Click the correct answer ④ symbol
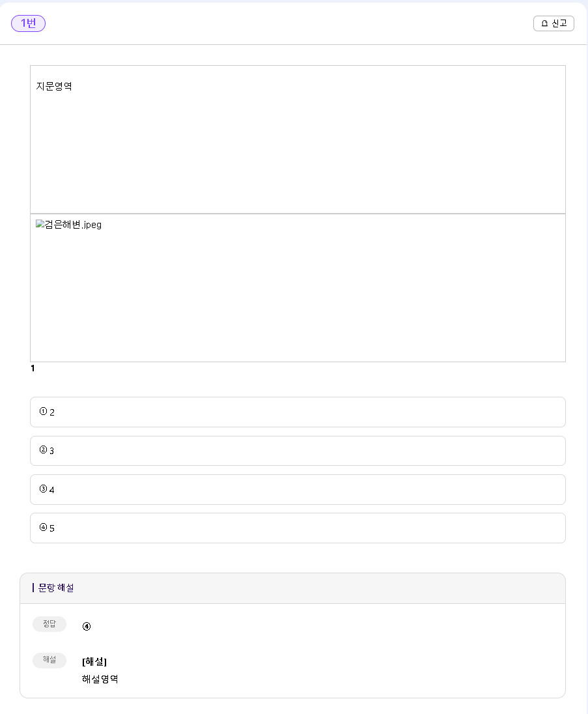 (x=87, y=627)
